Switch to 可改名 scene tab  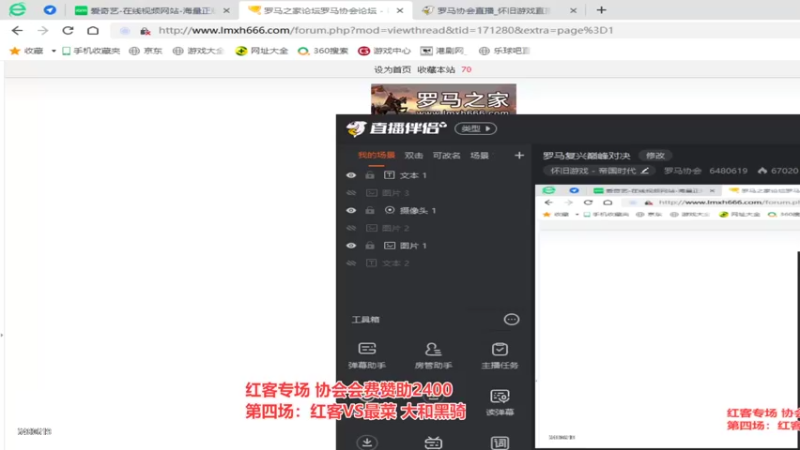[446, 156]
